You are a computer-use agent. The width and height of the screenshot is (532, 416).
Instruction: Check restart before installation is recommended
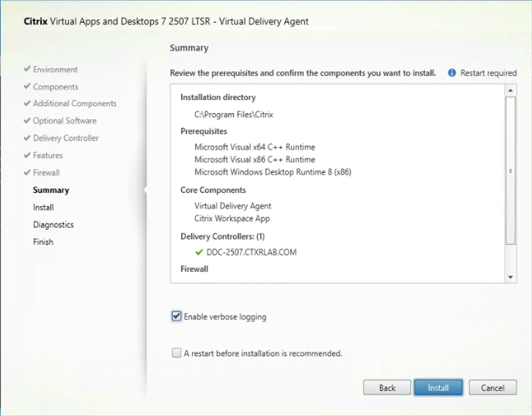coord(176,352)
